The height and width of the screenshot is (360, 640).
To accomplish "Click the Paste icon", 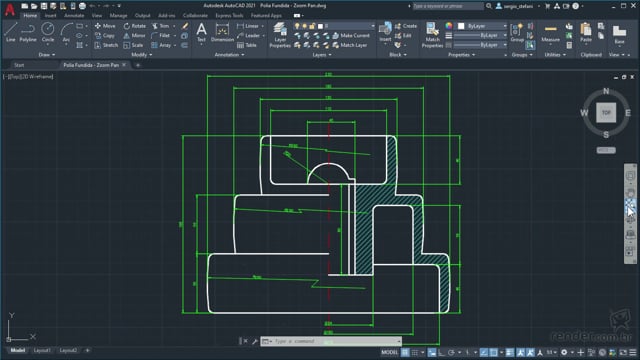I will pyautogui.click(x=586, y=33).
